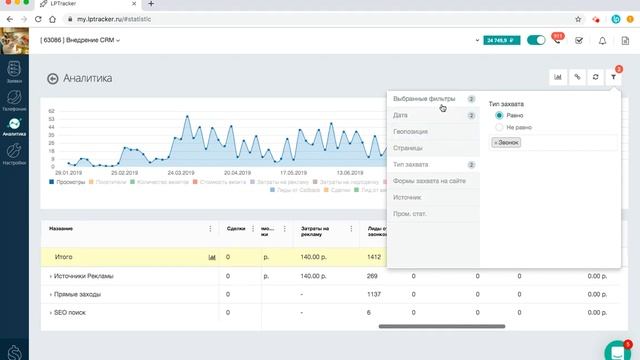The image size is (640, 360).
Task: Open the chart display settings icon
Action: point(558,77)
